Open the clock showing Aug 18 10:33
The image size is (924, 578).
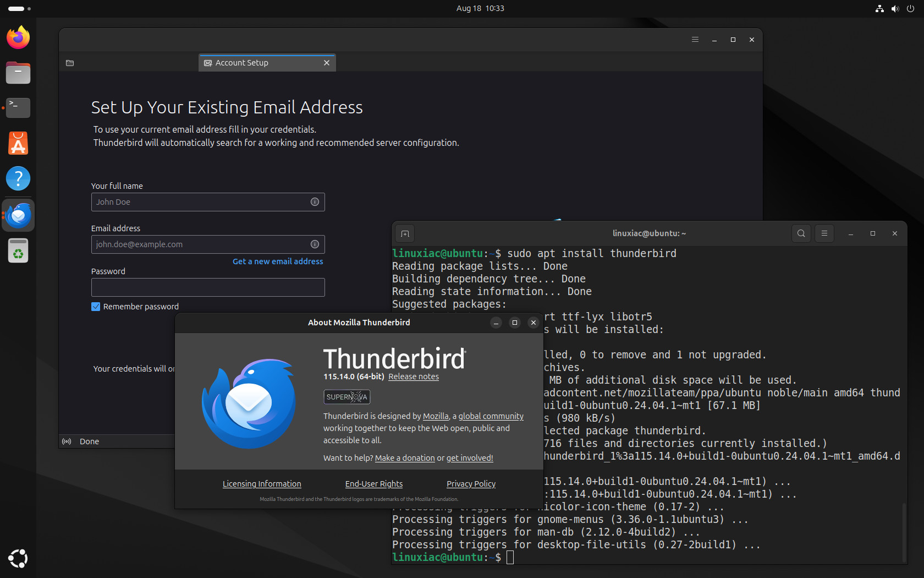pos(480,9)
